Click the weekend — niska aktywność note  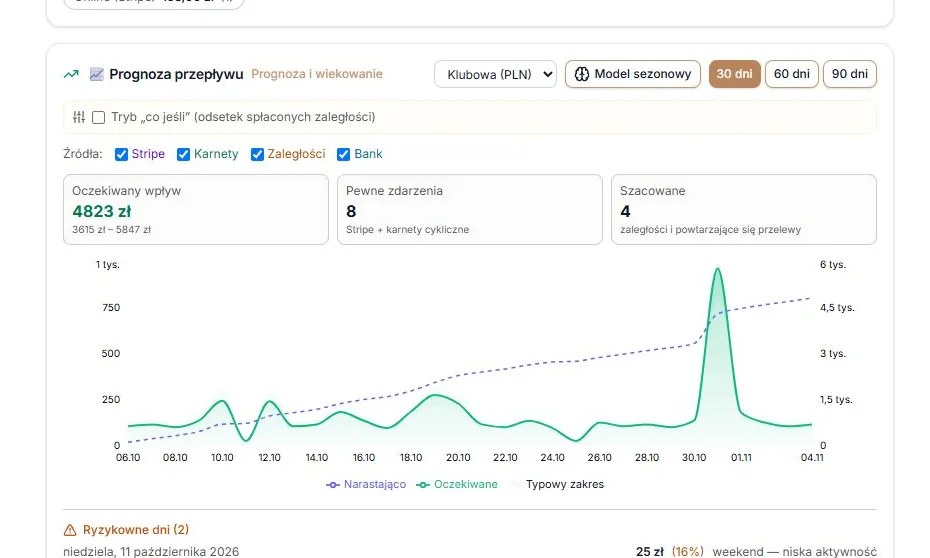(794, 551)
